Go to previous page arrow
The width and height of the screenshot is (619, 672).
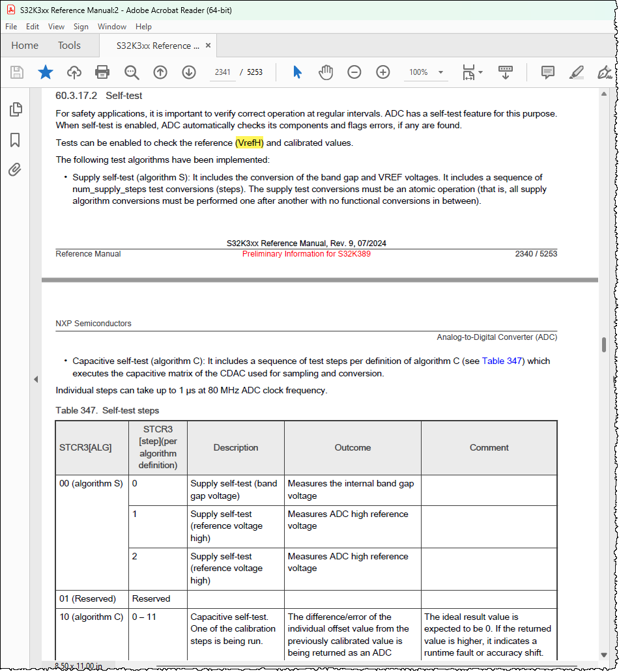click(x=160, y=72)
